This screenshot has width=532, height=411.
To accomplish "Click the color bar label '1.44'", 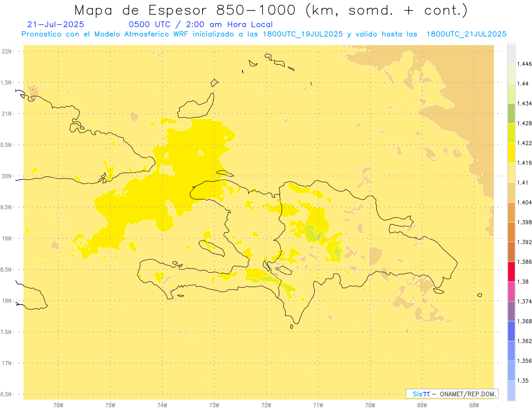I will 523,84.
